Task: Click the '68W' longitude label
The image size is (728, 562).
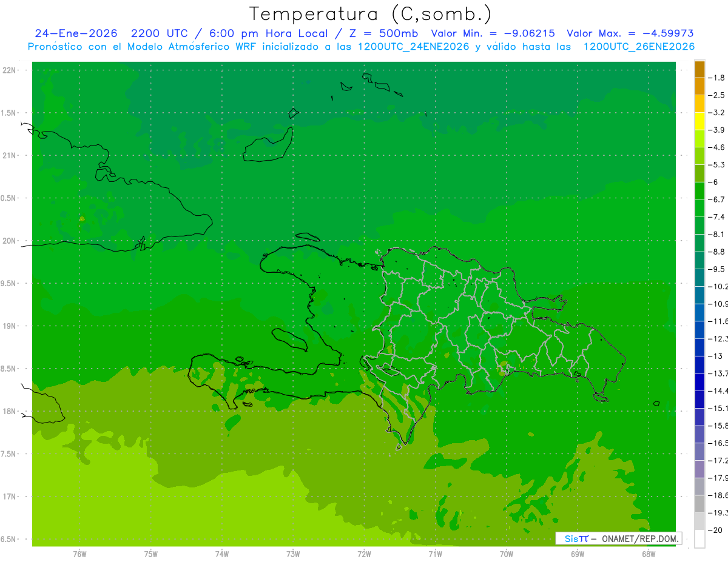Action: 649,554
